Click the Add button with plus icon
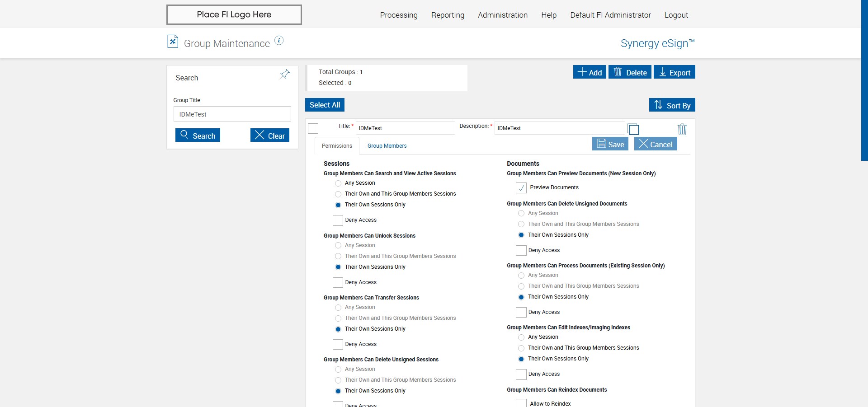This screenshot has width=868, height=407. point(590,72)
